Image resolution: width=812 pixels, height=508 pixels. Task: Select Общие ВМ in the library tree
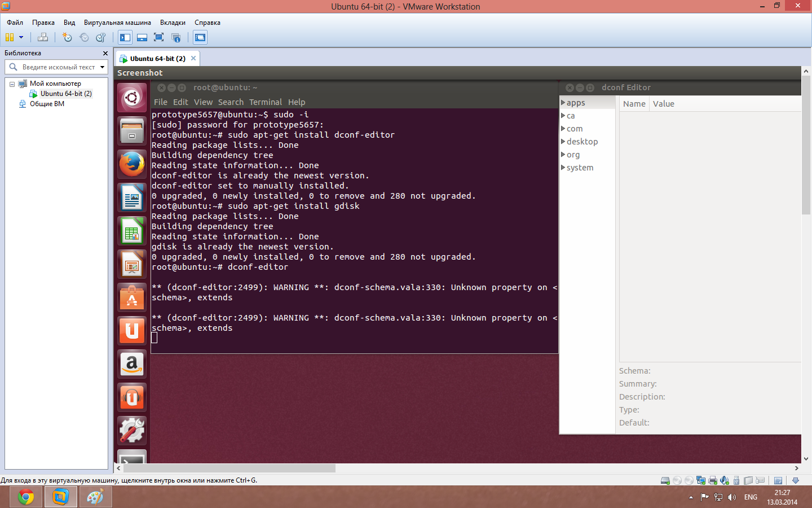(47, 104)
